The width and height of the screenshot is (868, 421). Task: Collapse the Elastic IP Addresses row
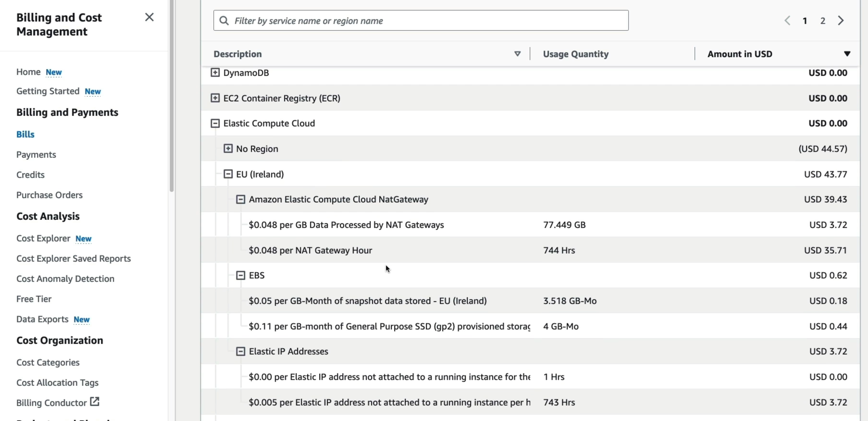(x=241, y=352)
